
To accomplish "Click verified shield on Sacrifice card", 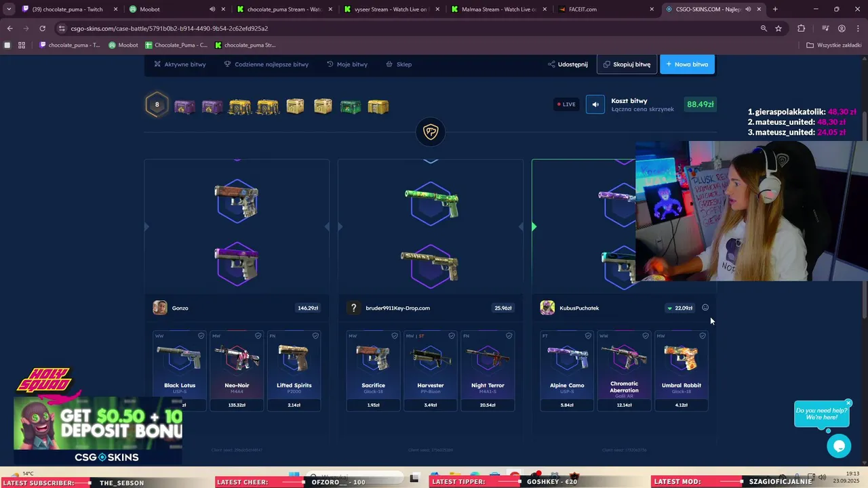I will click(x=395, y=335).
